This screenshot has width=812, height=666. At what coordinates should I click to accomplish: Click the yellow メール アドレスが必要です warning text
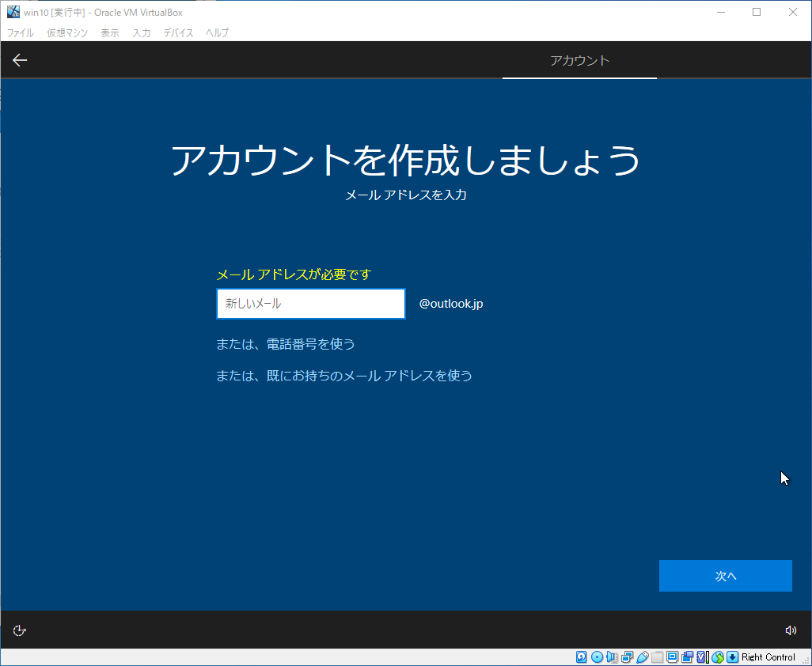[x=294, y=274]
